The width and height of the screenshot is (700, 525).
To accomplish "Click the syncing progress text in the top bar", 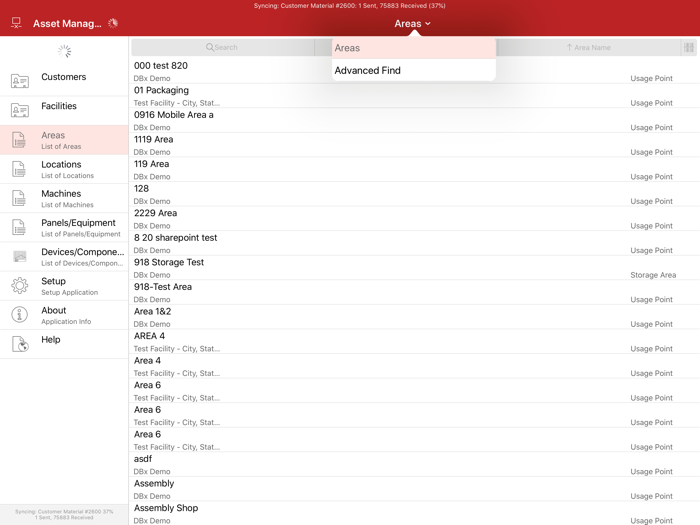I will tap(350, 6).
